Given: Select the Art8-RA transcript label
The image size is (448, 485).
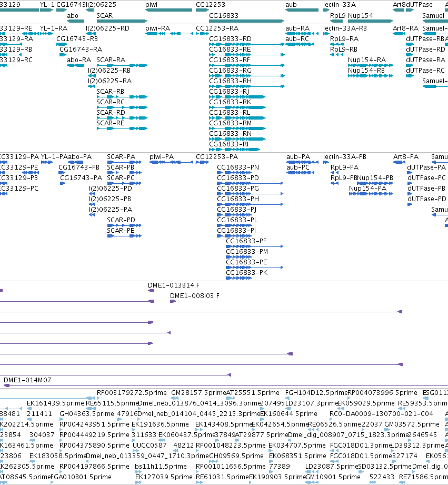Looking at the screenshot, I should pyautogui.click(x=406, y=28).
